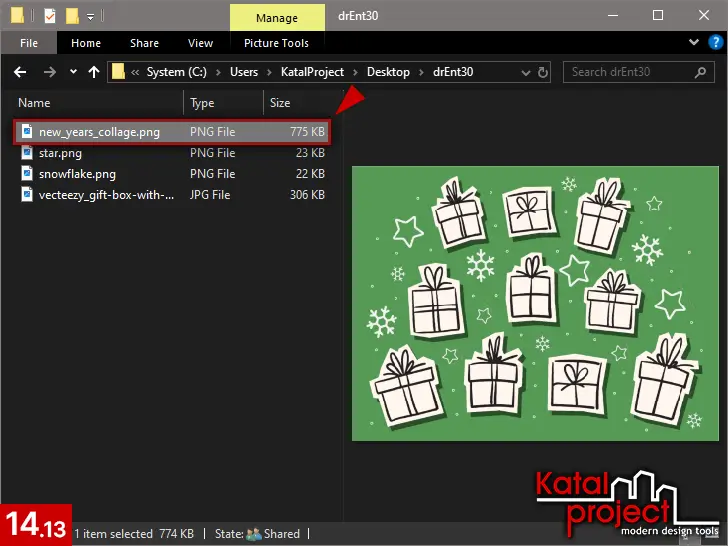The image size is (728, 546).
Task: Open the recent locations dropdown
Action: point(73,72)
